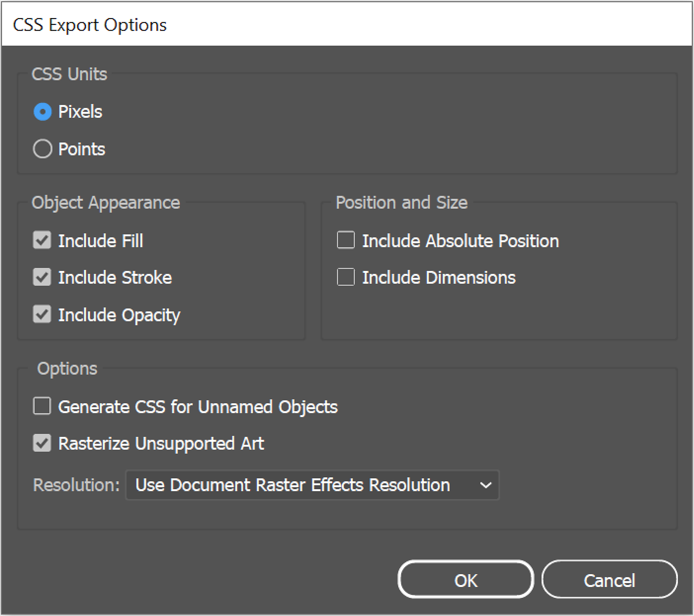Enable Generate CSS for Unnamed Objects
Viewport: 694px width, 616px height.
tap(42, 406)
